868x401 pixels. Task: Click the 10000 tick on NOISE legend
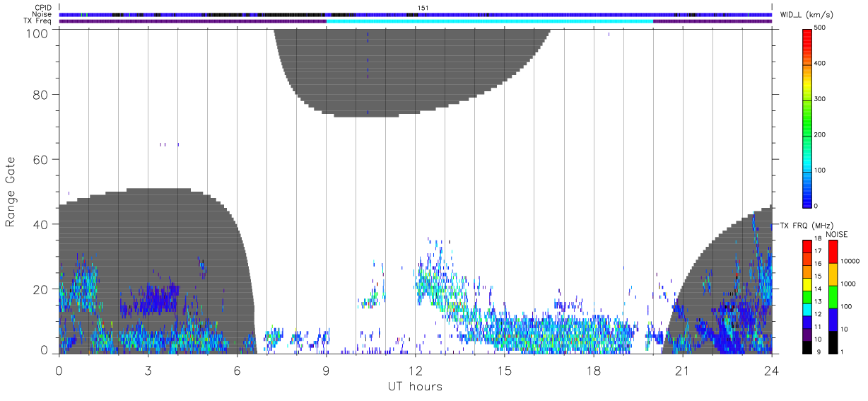click(x=850, y=261)
